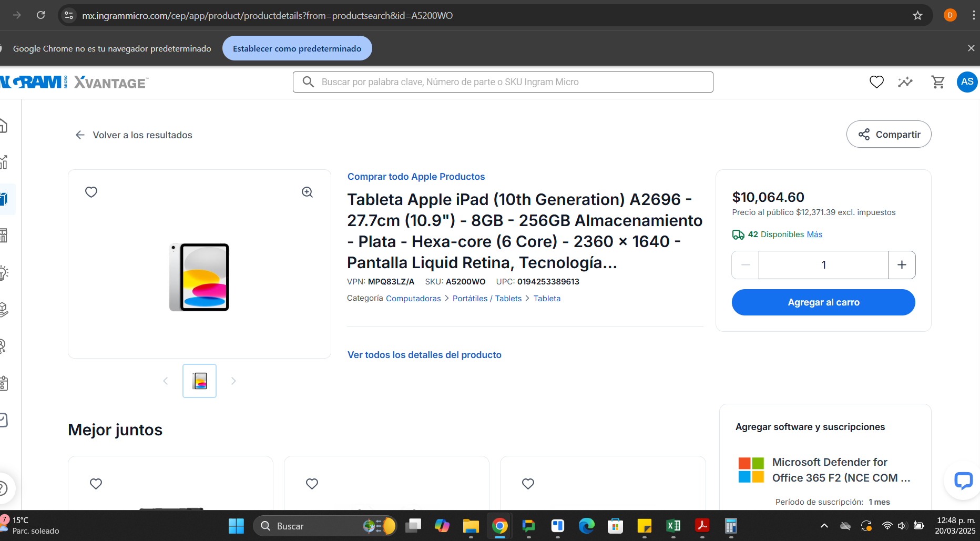The width and height of the screenshot is (980, 541).
Task: Open live chat bubble
Action: (963, 480)
